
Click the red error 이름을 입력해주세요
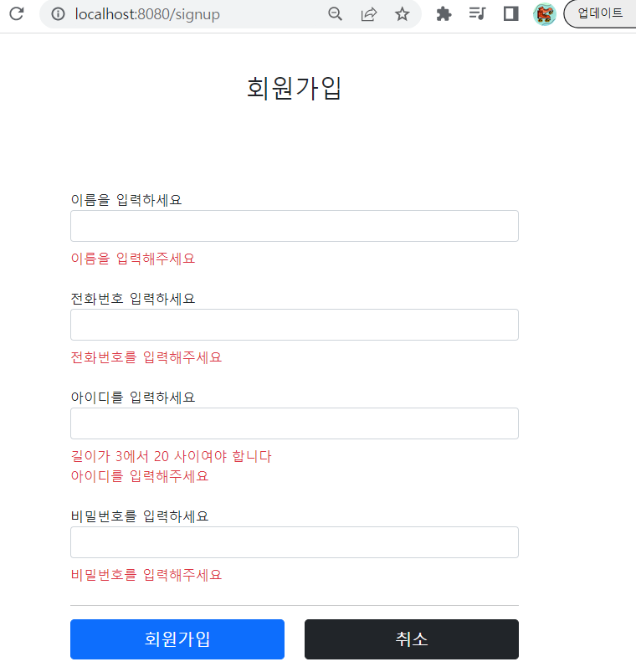pyautogui.click(x=133, y=259)
